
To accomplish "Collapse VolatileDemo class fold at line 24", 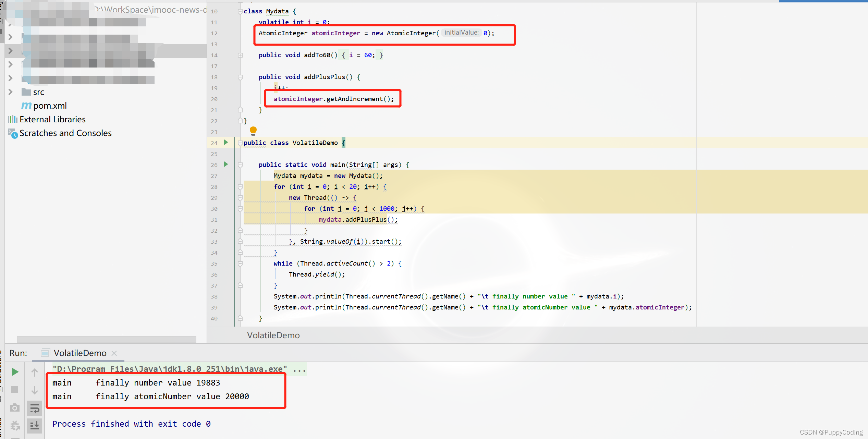I will [240, 143].
